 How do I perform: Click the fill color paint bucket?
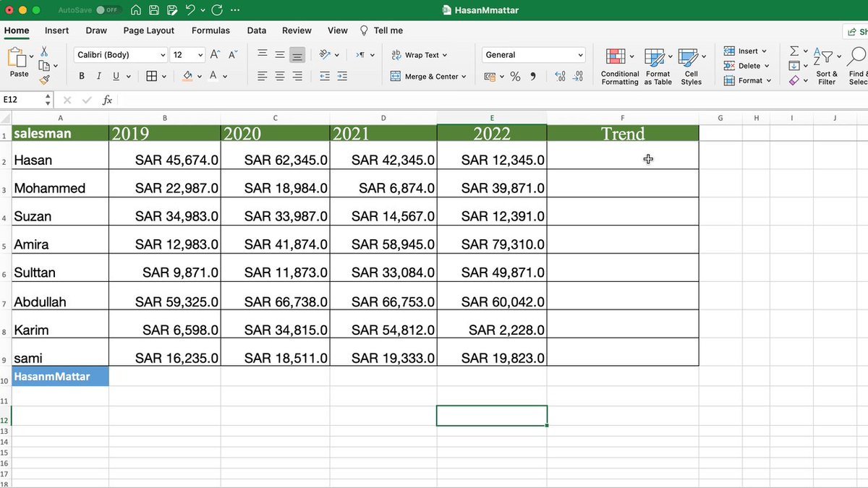click(x=188, y=76)
